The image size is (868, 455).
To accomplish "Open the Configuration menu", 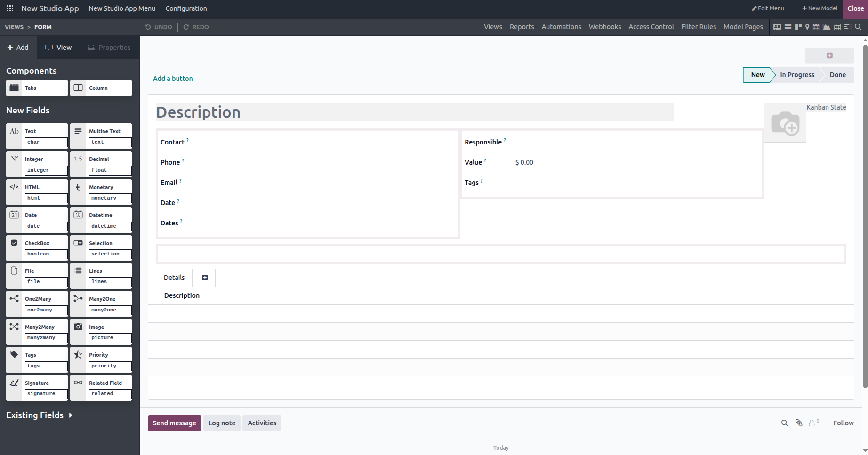I will click(x=186, y=8).
